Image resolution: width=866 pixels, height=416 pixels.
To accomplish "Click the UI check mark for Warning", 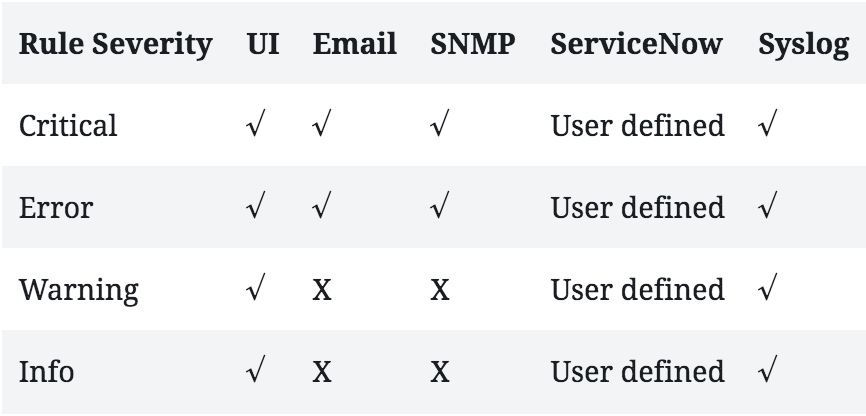I will tap(255, 290).
